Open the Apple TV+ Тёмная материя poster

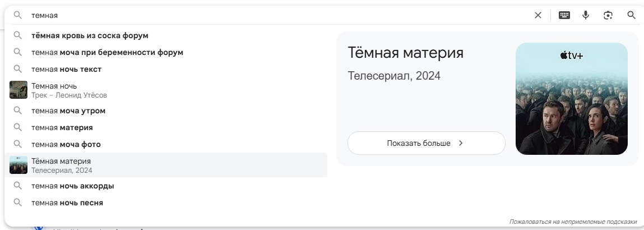click(x=571, y=99)
